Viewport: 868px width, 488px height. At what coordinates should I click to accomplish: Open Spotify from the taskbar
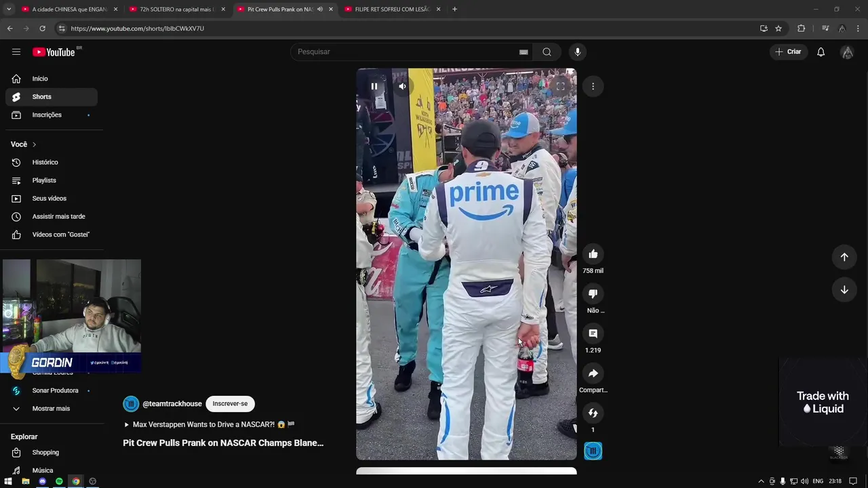pyautogui.click(x=59, y=481)
